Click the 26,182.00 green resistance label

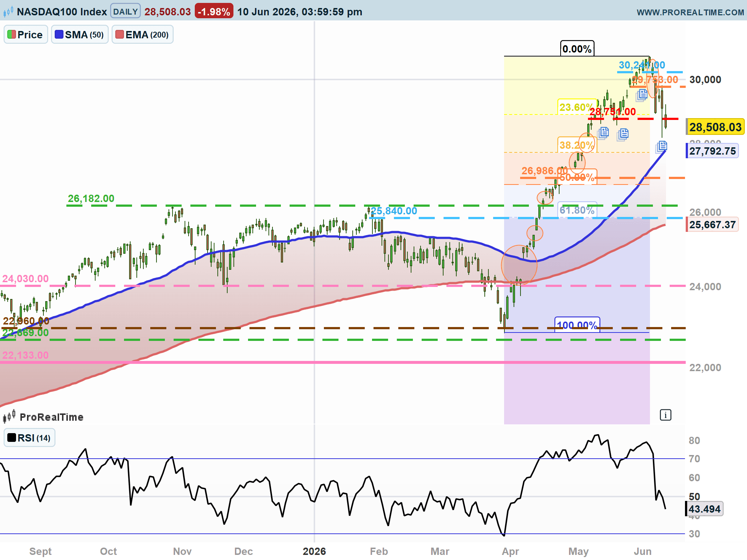click(91, 199)
